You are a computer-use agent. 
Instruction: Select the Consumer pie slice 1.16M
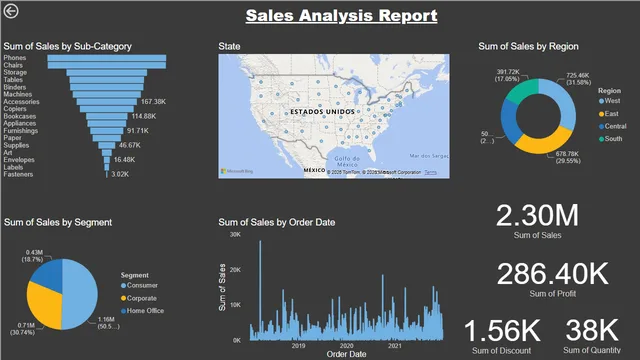tap(80, 294)
